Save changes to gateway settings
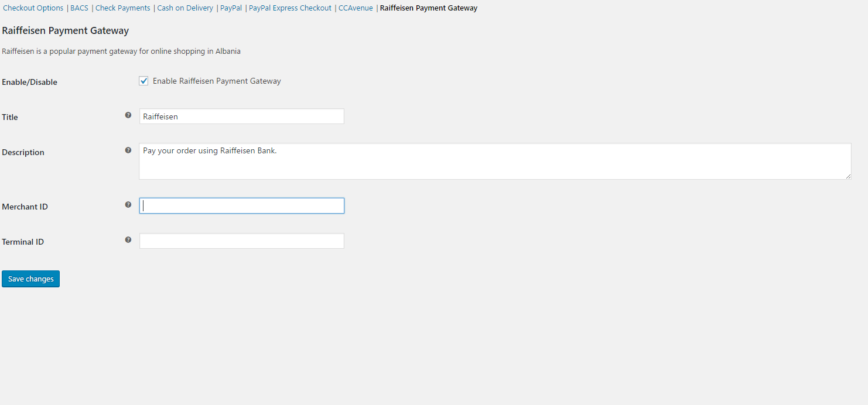Viewport: 868px width, 405px height. point(30,279)
